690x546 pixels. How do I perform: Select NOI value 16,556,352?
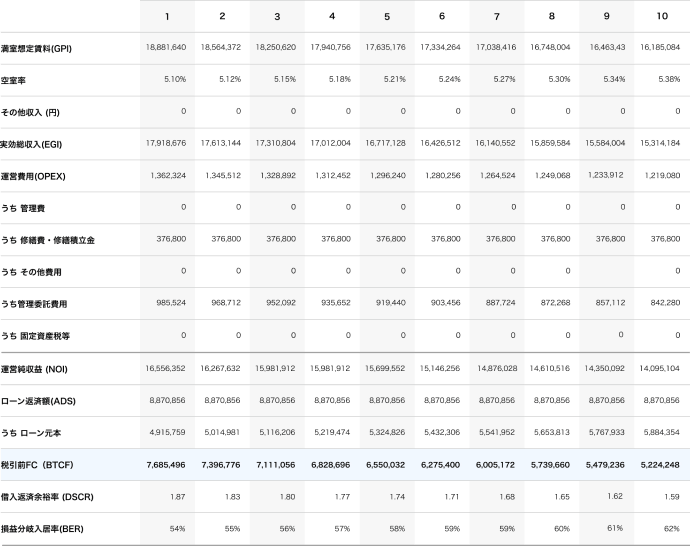[x=165, y=368]
